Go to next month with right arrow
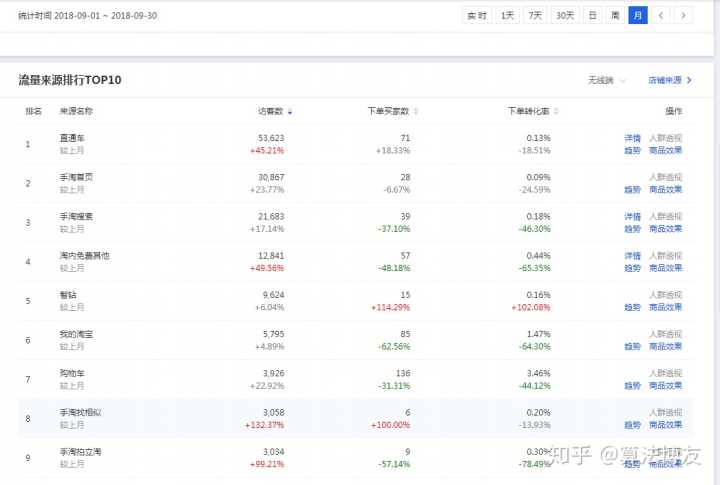 click(683, 15)
